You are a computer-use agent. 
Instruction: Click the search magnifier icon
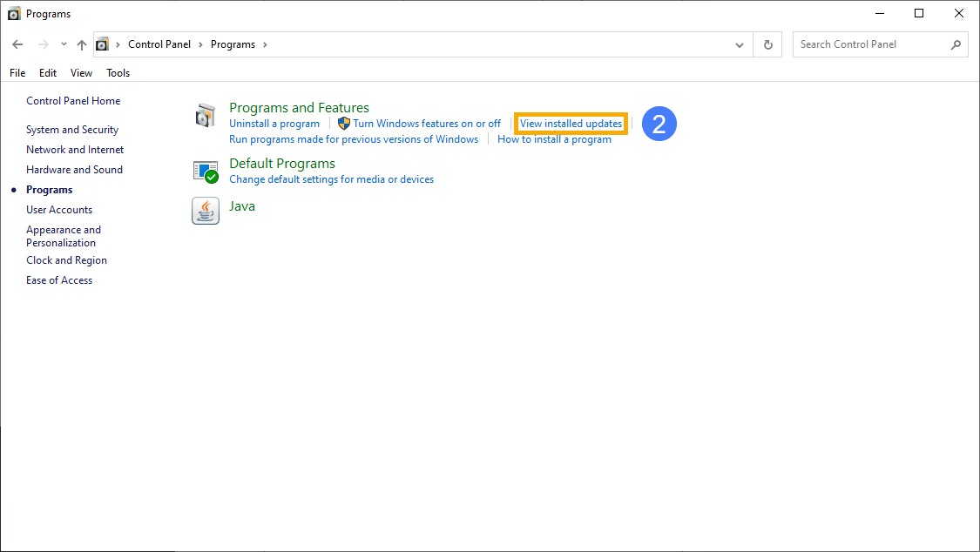(956, 44)
